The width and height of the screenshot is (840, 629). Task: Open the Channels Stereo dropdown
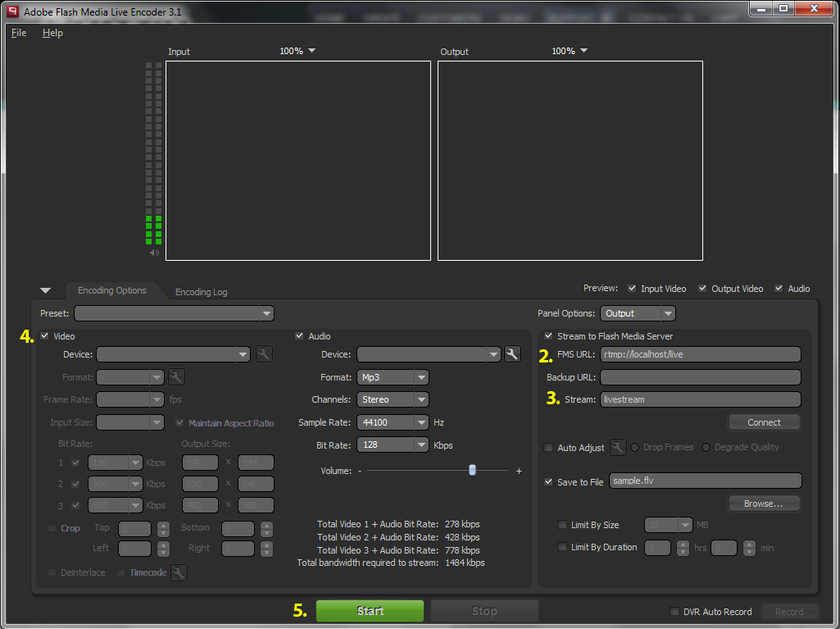tap(393, 399)
